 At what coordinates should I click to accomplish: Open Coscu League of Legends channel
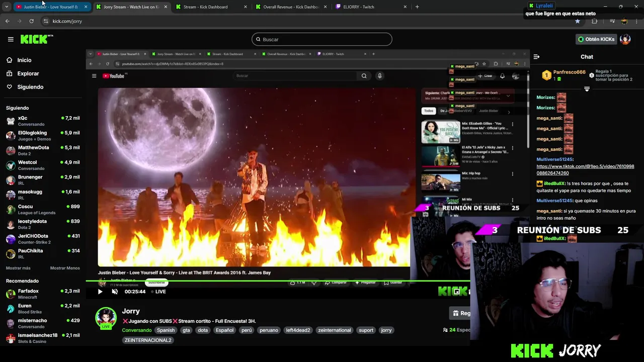point(43,209)
